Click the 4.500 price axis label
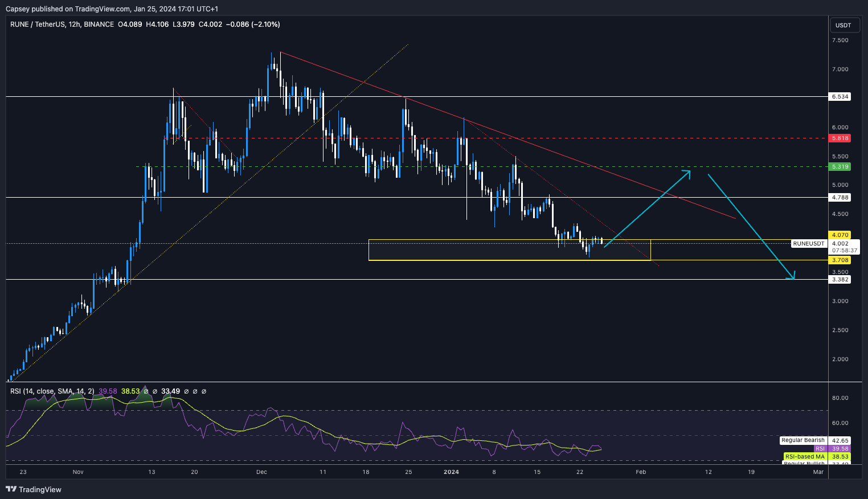This screenshot has height=499, width=868. (x=840, y=214)
